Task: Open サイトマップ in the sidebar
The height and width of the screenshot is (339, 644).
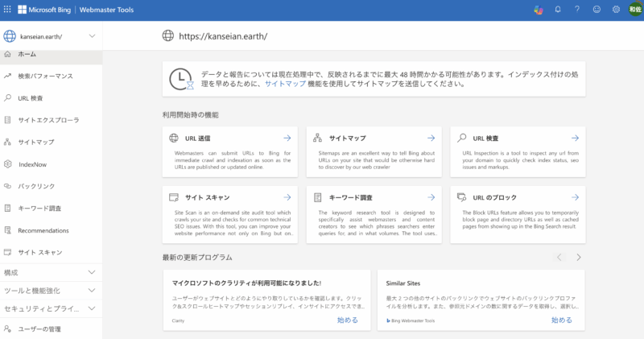Action: pos(51,143)
